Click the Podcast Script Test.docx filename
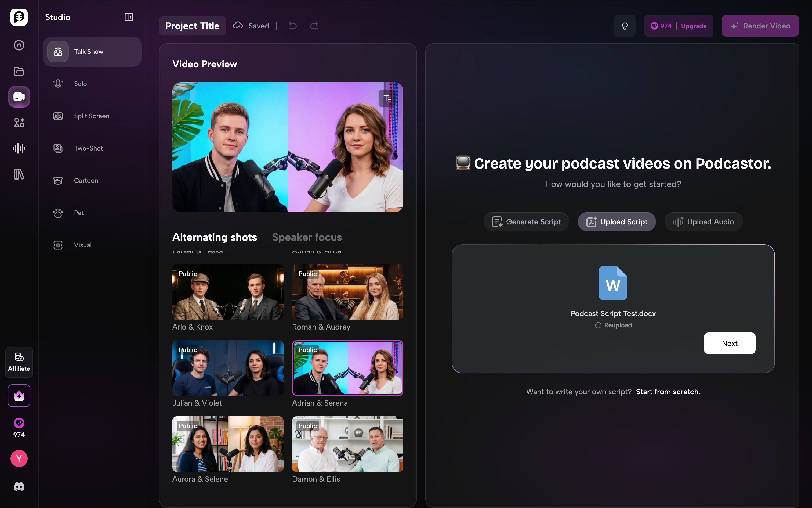The height and width of the screenshot is (508, 812). [613, 313]
